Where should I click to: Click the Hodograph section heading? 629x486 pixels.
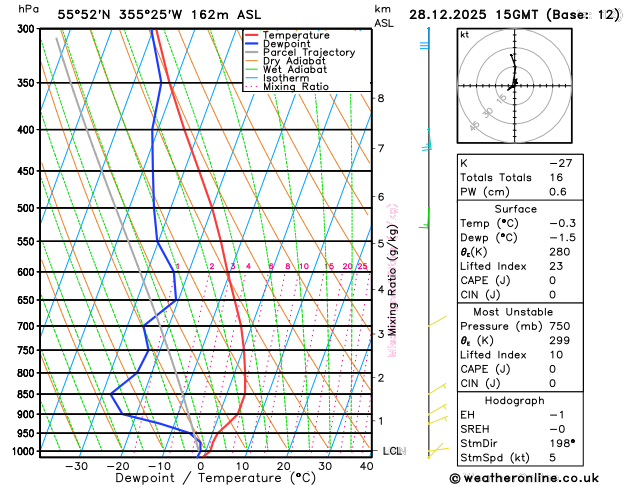[x=515, y=401]
